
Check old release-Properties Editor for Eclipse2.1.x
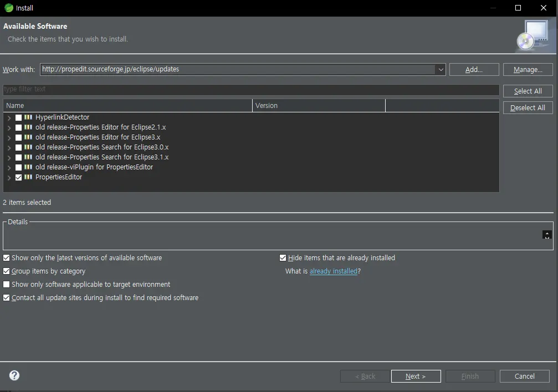tap(18, 127)
